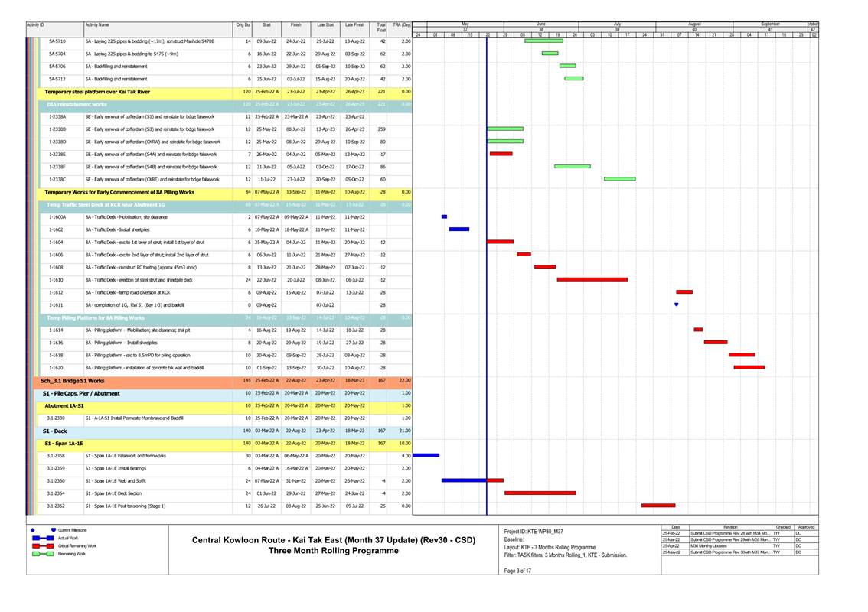Click the blue Actual Work legend bar

pyautogui.click(x=43, y=538)
